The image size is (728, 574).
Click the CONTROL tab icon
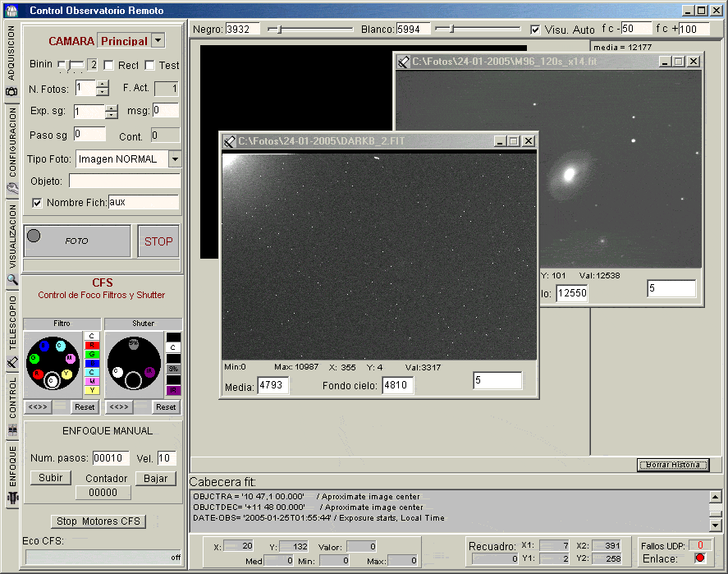[x=11, y=430]
